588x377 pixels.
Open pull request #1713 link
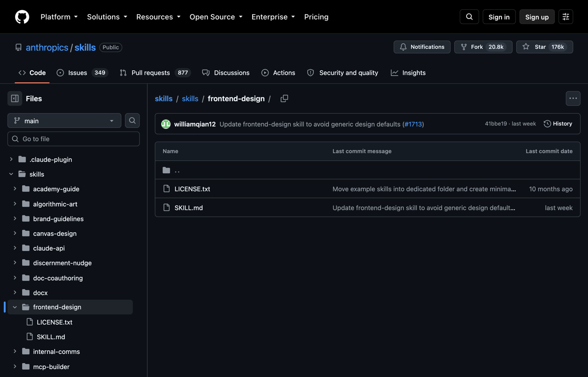pos(413,124)
